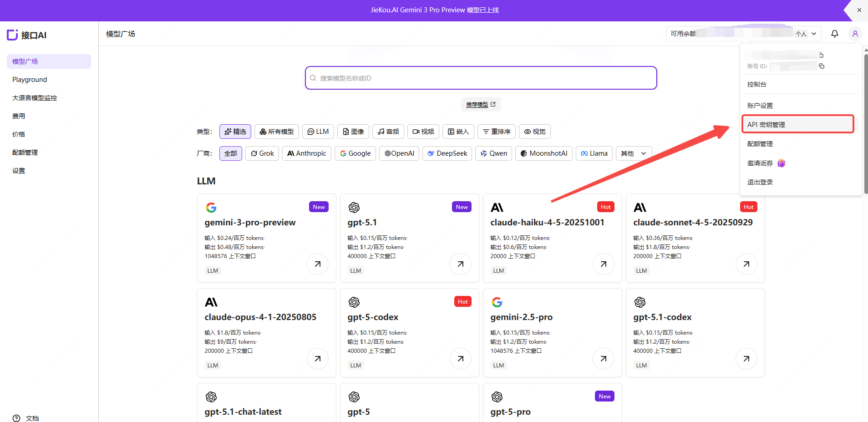
Task: Open 费用 in the sidebar
Action: coord(49,116)
